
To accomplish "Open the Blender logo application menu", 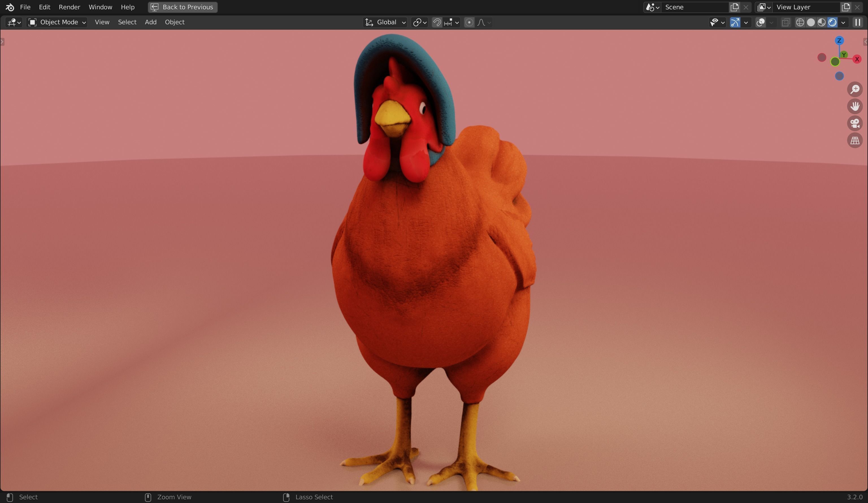I will point(10,7).
